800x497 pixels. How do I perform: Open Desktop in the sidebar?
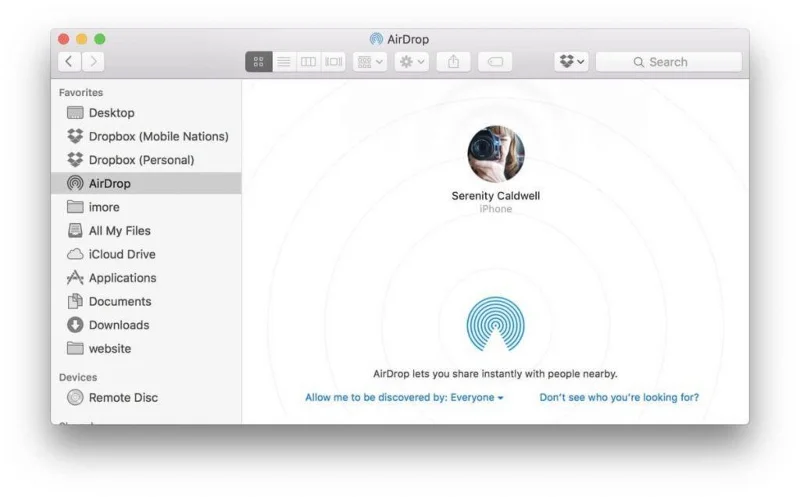coord(111,113)
